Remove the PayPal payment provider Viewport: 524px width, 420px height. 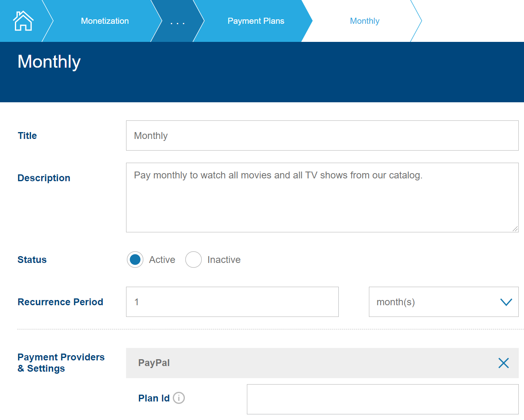[x=503, y=363]
